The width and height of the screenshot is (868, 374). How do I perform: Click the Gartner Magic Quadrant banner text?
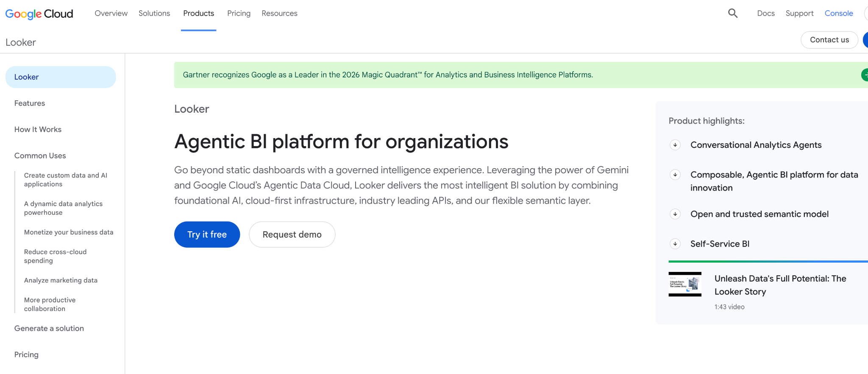pos(388,75)
